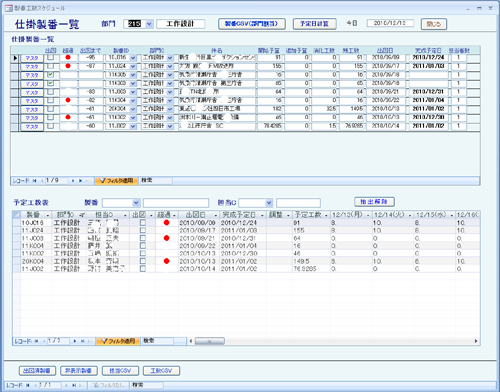Click the select-all corner of lower datasheet
Screen dimensions: 500x392
tap(16, 215)
